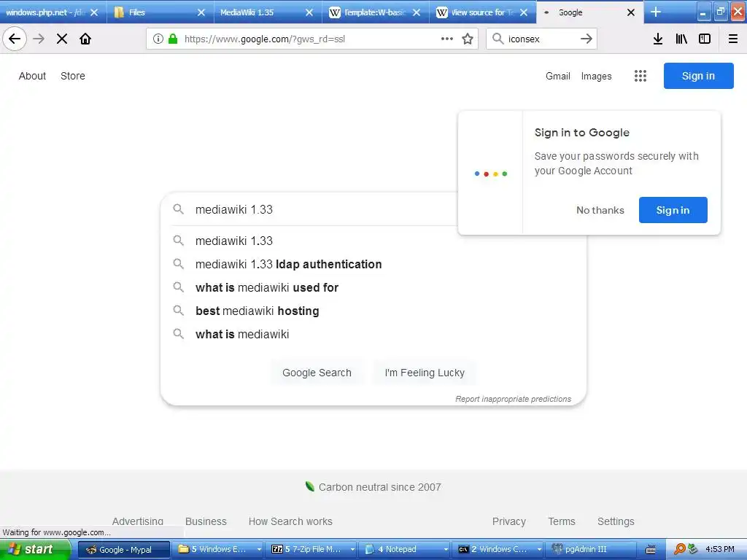
Task: Open the Gmail link
Action: pyautogui.click(x=558, y=76)
